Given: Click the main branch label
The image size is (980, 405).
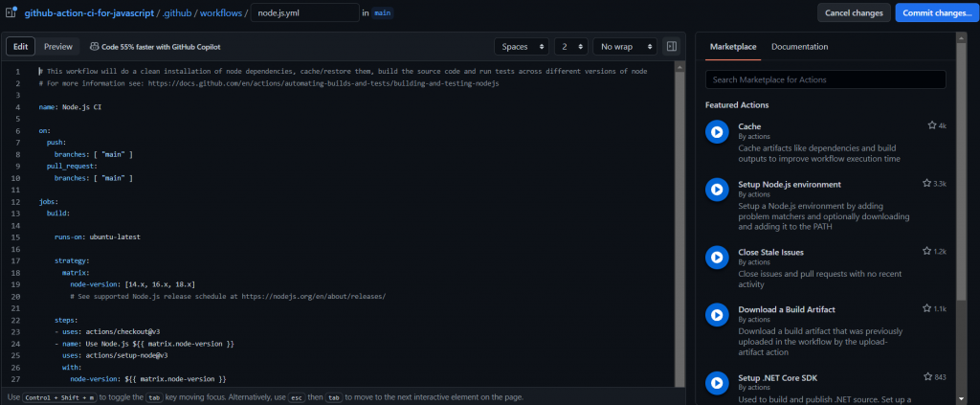Looking at the screenshot, I should pos(383,13).
